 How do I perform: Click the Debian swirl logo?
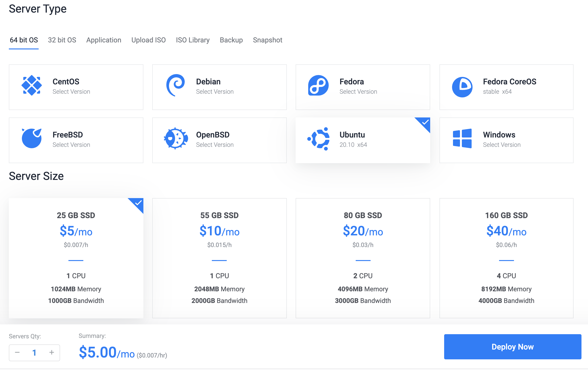tap(176, 85)
